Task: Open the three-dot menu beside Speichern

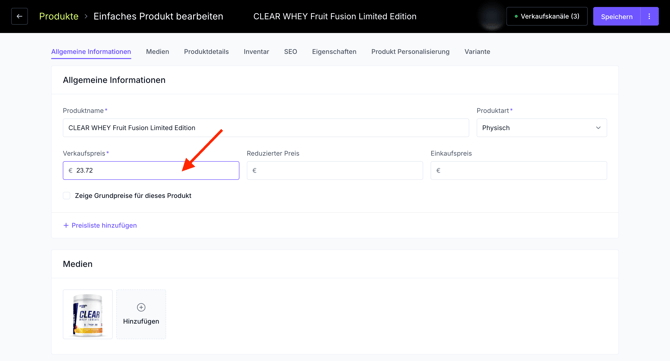Action: 649,17
